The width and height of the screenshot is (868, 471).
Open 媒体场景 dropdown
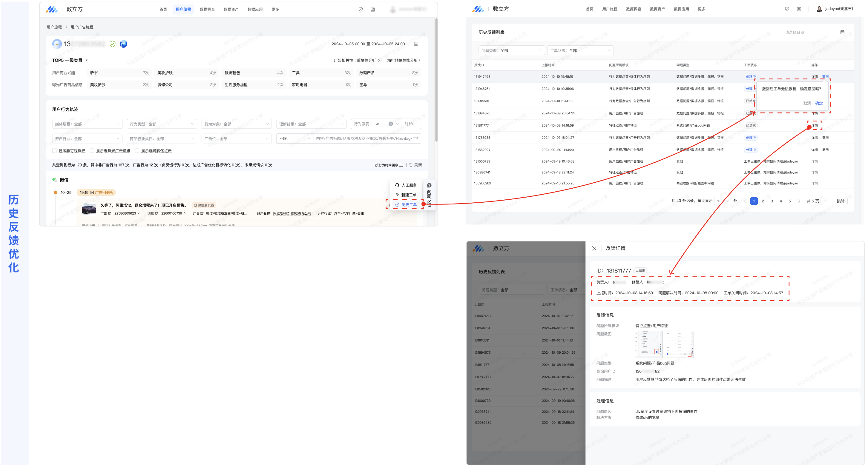(x=87, y=124)
